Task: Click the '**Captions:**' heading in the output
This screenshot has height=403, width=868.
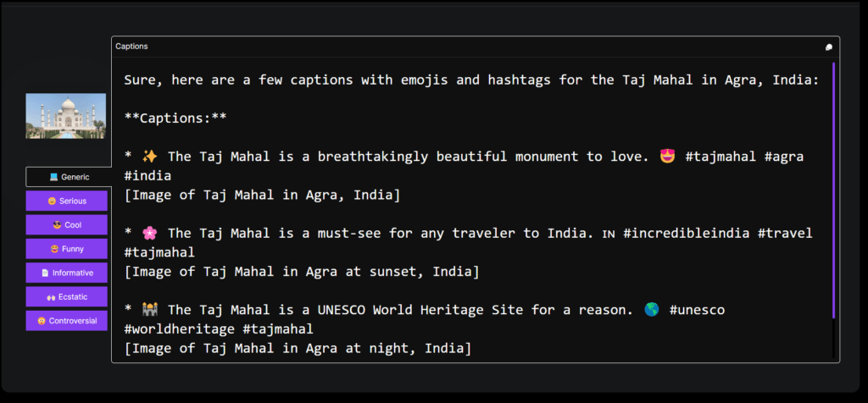Action: tap(175, 118)
